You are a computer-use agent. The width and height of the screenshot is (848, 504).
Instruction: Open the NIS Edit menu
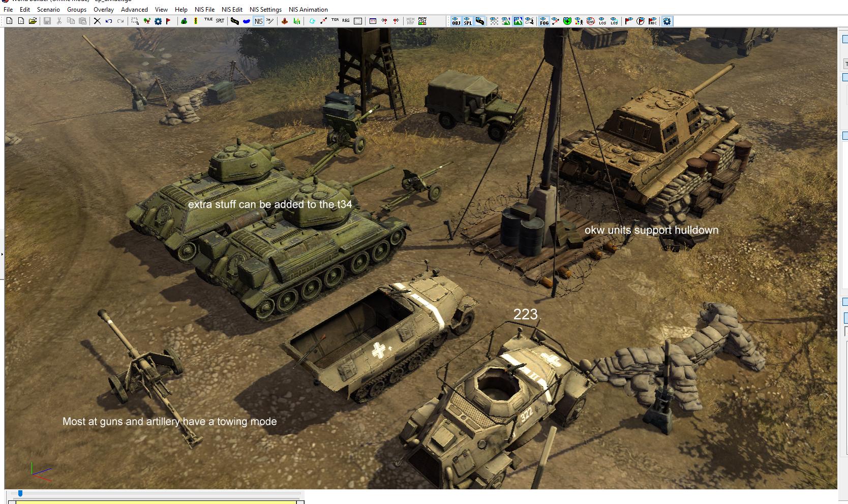pyautogui.click(x=232, y=9)
